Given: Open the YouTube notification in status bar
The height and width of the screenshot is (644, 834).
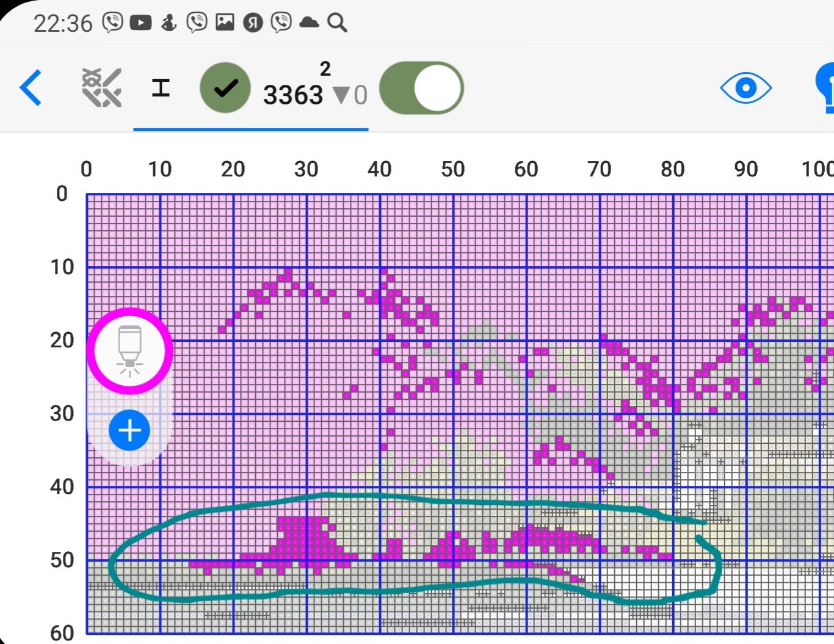Looking at the screenshot, I should [140, 23].
